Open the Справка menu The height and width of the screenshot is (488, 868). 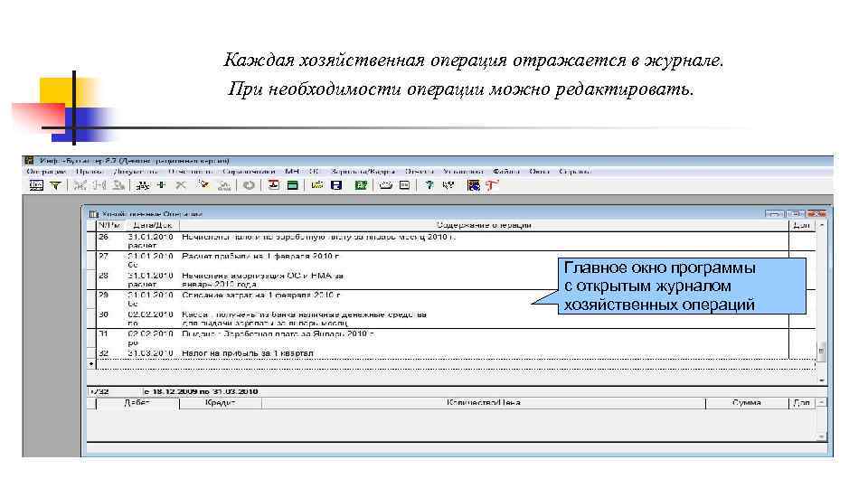point(574,172)
